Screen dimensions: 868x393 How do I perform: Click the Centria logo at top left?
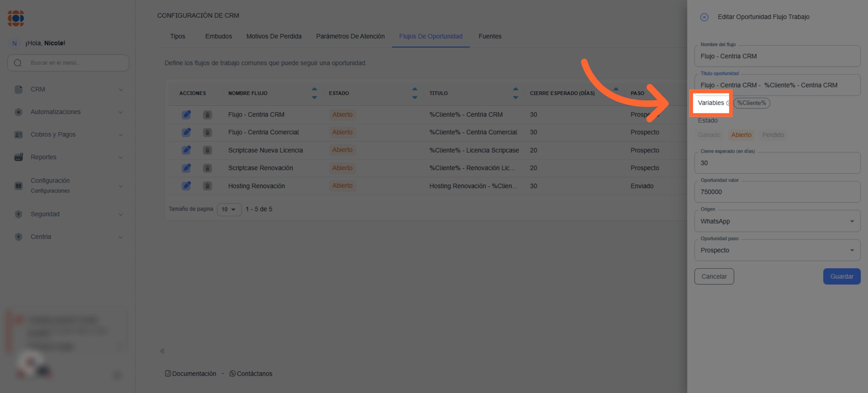[16, 18]
